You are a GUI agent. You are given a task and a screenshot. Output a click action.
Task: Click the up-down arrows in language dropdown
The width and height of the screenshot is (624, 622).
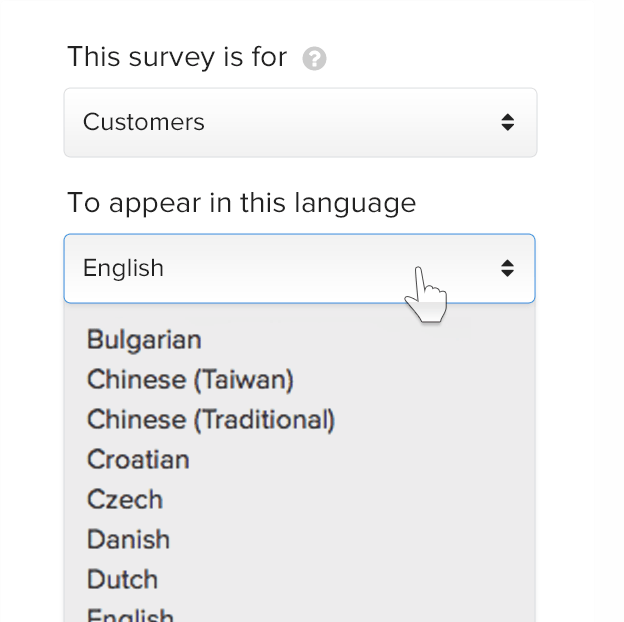[x=508, y=268]
